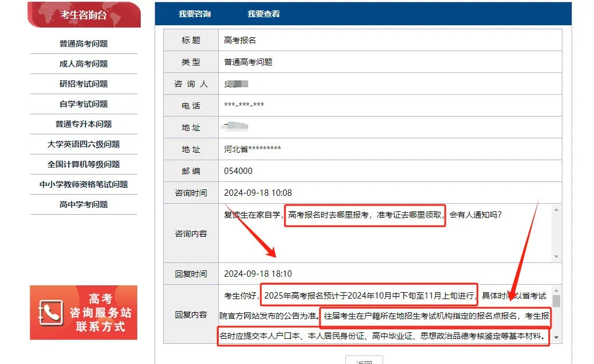The width and height of the screenshot is (594, 364).
Task: Click the masked phone value ***-***-***
Action: coord(244,105)
